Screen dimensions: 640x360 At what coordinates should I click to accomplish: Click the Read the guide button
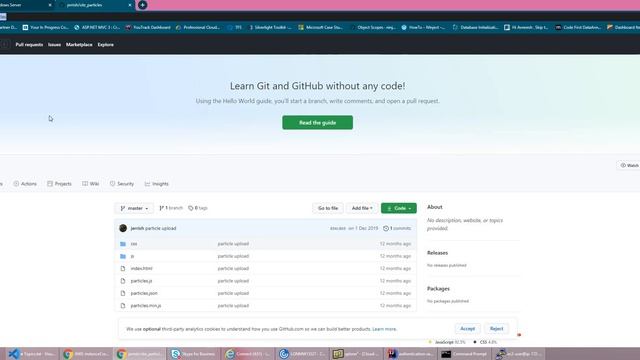(x=318, y=122)
